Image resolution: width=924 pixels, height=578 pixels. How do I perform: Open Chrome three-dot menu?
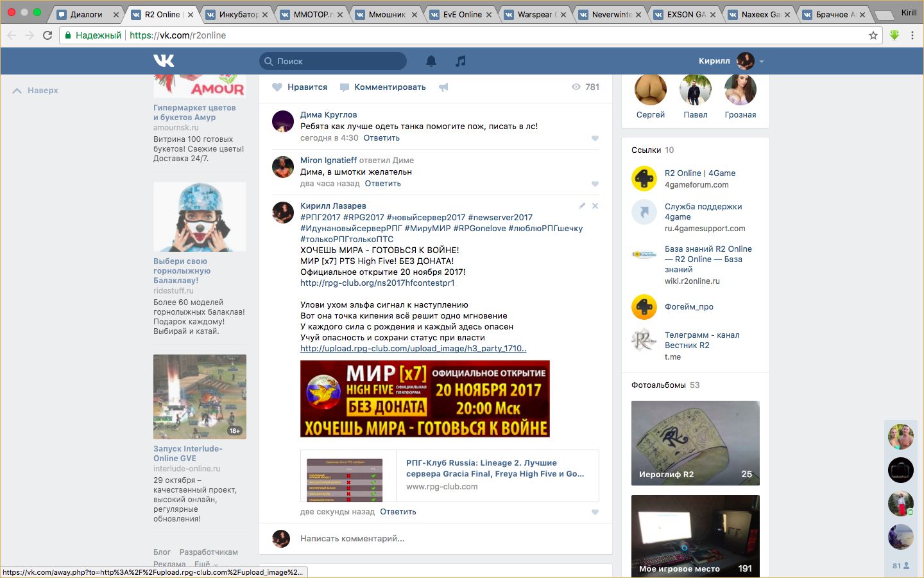(x=912, y=35)
